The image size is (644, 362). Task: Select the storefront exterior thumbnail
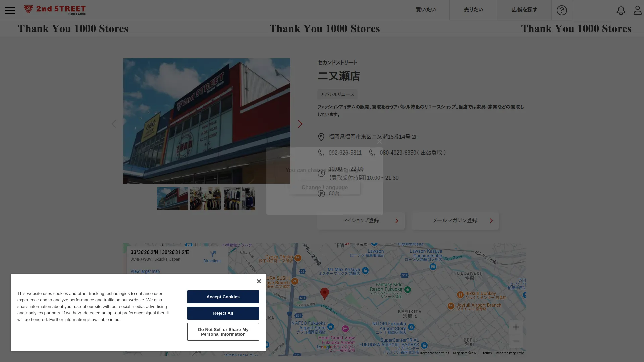pyautogui.click(x=172, y=199)
